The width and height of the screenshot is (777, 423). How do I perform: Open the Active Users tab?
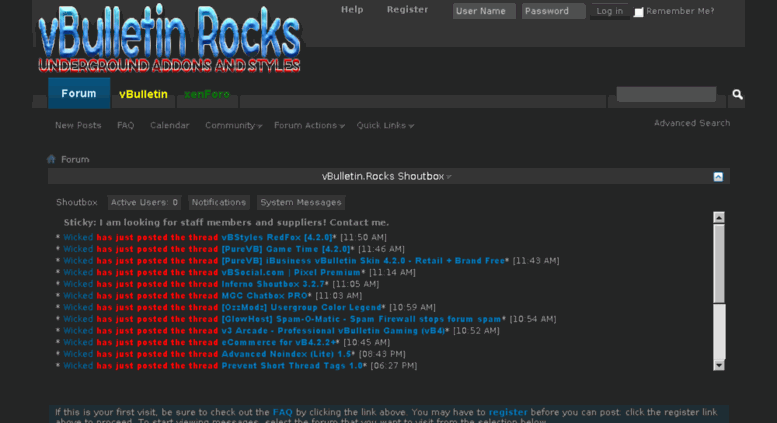(144, 202)
